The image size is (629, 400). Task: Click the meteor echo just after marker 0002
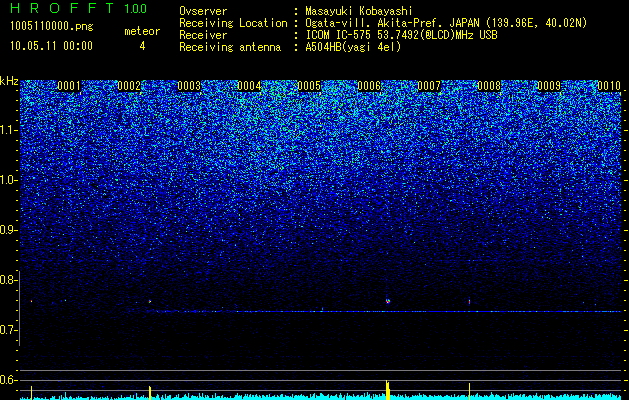(150, 301)
